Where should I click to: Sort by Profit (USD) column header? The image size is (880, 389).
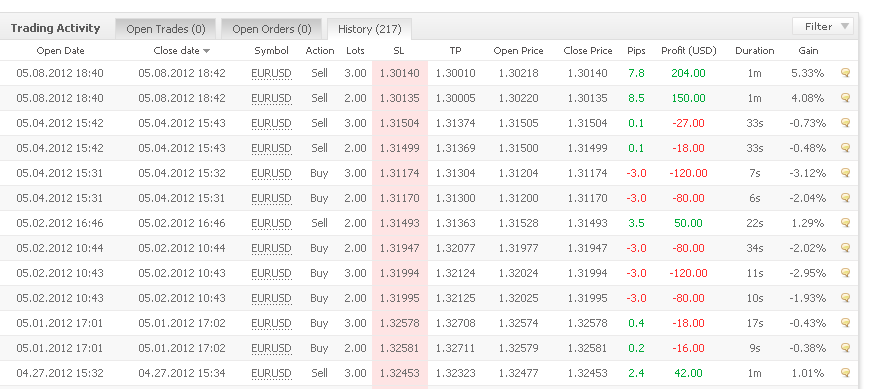(x=689, y=51)
